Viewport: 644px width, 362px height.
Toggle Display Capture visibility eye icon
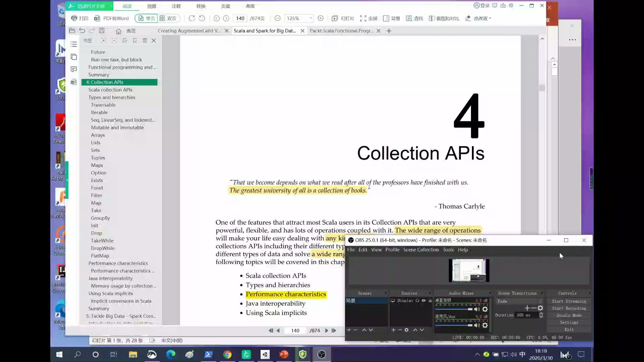coord(424,301)
